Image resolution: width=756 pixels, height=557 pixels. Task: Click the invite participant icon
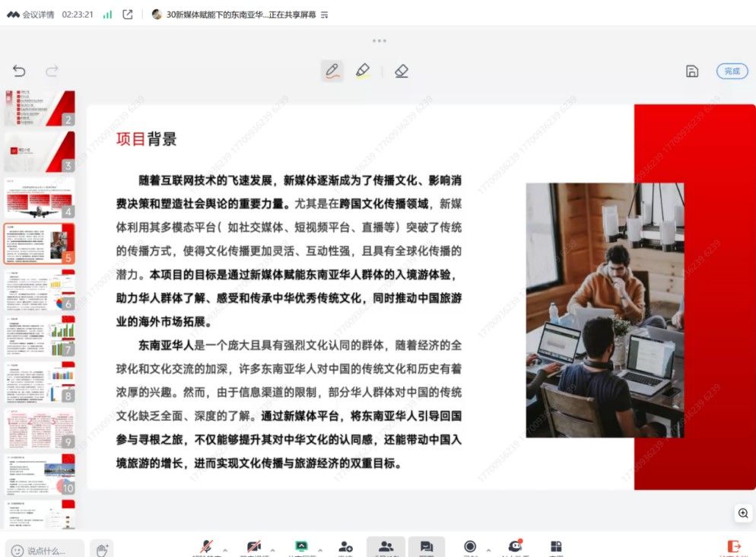(x=345, y=547)
